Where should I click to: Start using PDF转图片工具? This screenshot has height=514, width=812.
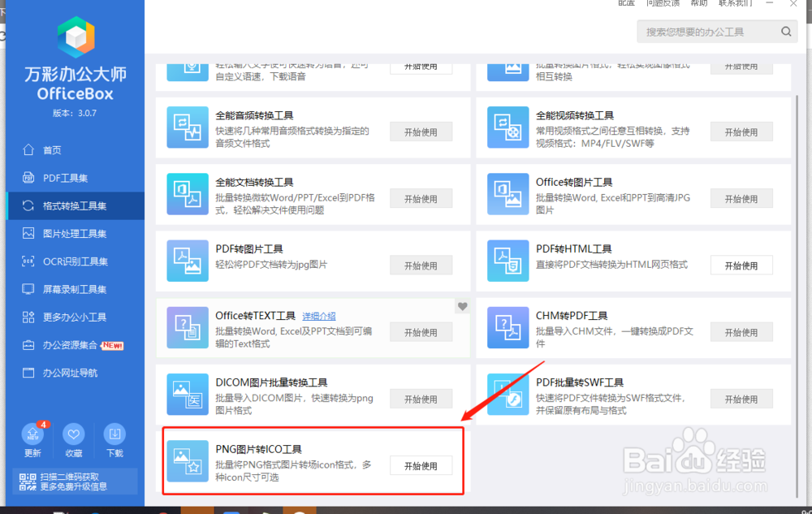tap(421, 266)
